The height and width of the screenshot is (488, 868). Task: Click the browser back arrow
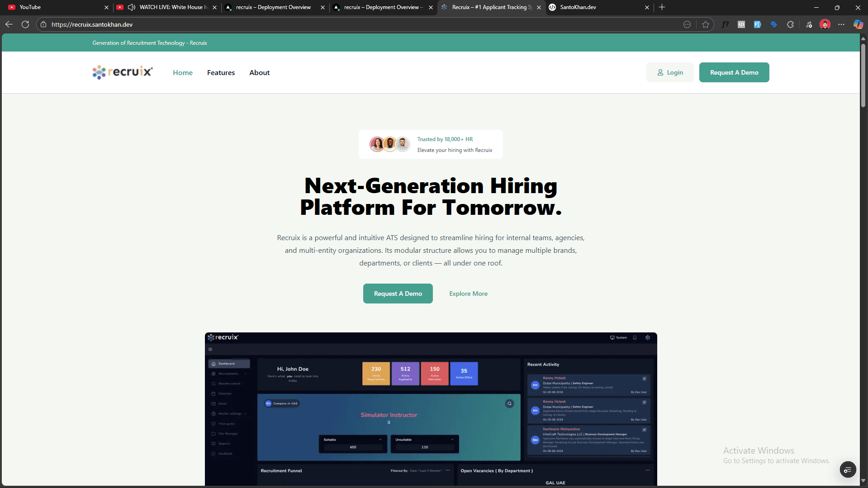pos(9,24)
